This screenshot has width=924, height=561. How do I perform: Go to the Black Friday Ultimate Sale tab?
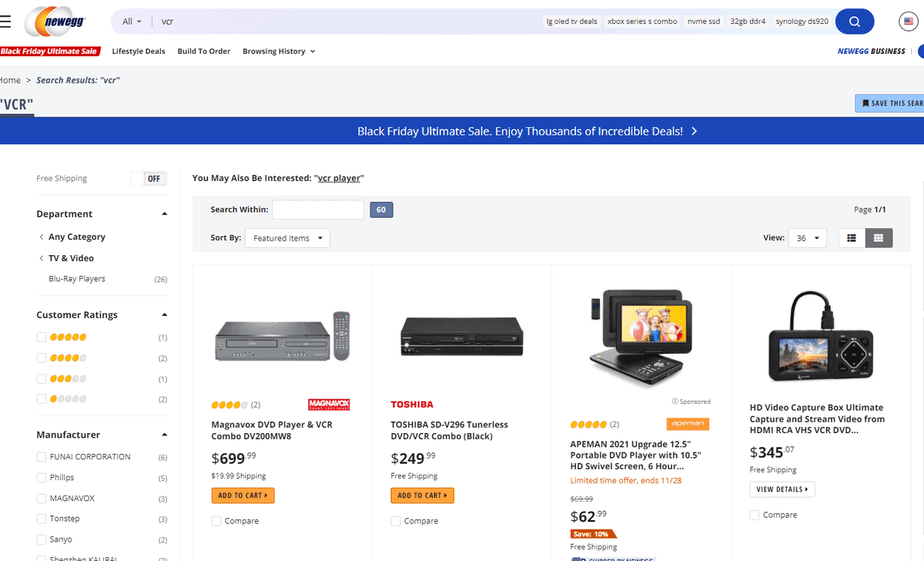pyautogui.click(x=48, y=51)
